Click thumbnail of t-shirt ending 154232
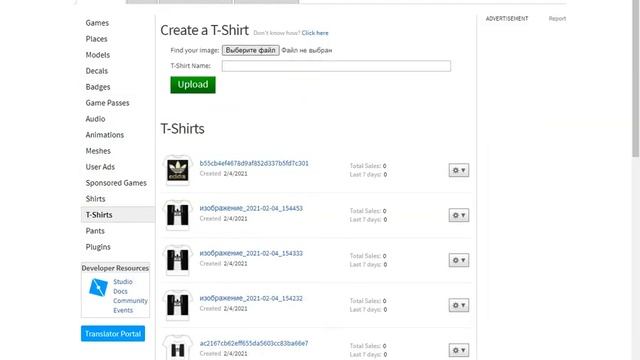Image resolution: width=640 pixels, height=360 pixels. 178,305
